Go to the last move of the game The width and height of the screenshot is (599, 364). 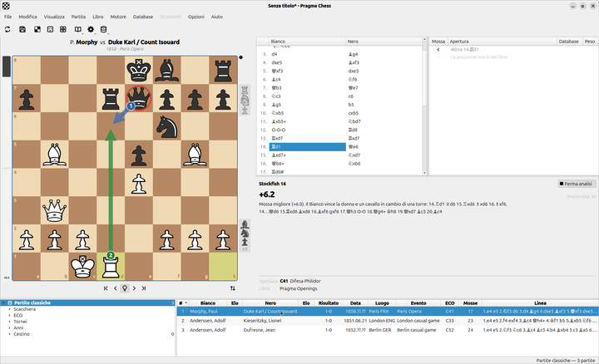coord(144,288)
